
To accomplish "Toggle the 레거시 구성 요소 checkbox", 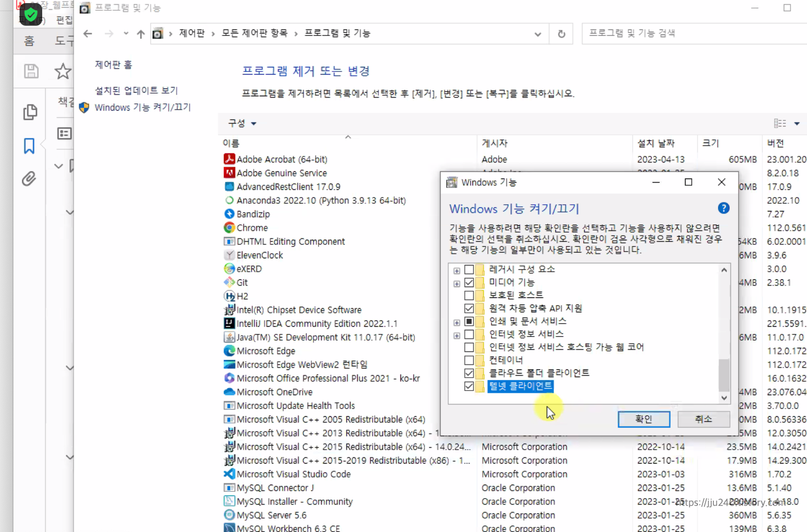I will click(469, 269).
